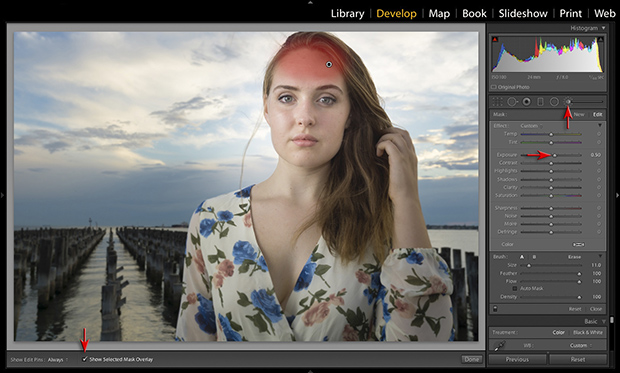This screenshot has width=620, height=373.
Task: Click the Feather slider handle
Action: [x=579, y=274]
